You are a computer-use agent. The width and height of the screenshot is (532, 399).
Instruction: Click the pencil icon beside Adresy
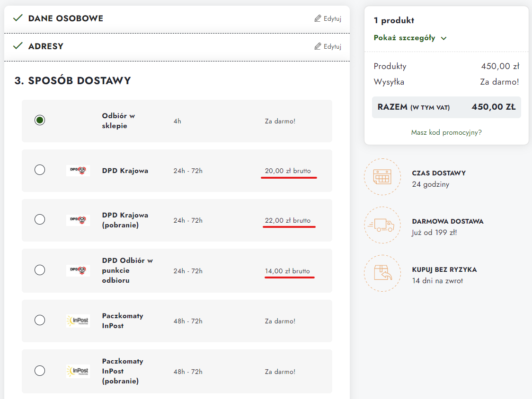(x=318, y=46)
